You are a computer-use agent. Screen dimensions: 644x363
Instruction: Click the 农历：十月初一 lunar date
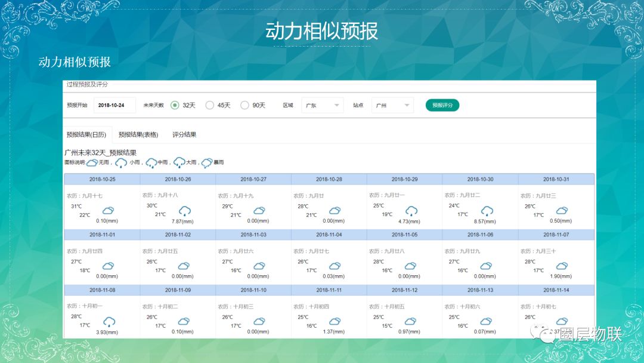(x=85, y=306)
